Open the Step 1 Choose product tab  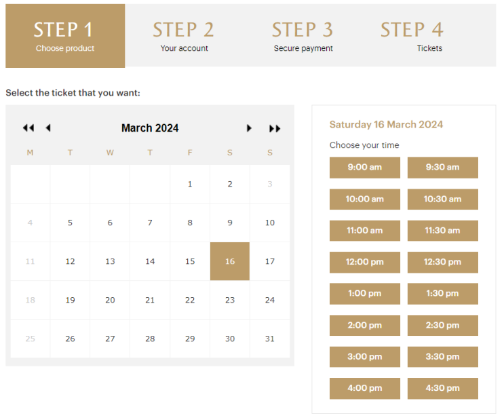click(x=65, y=36)
